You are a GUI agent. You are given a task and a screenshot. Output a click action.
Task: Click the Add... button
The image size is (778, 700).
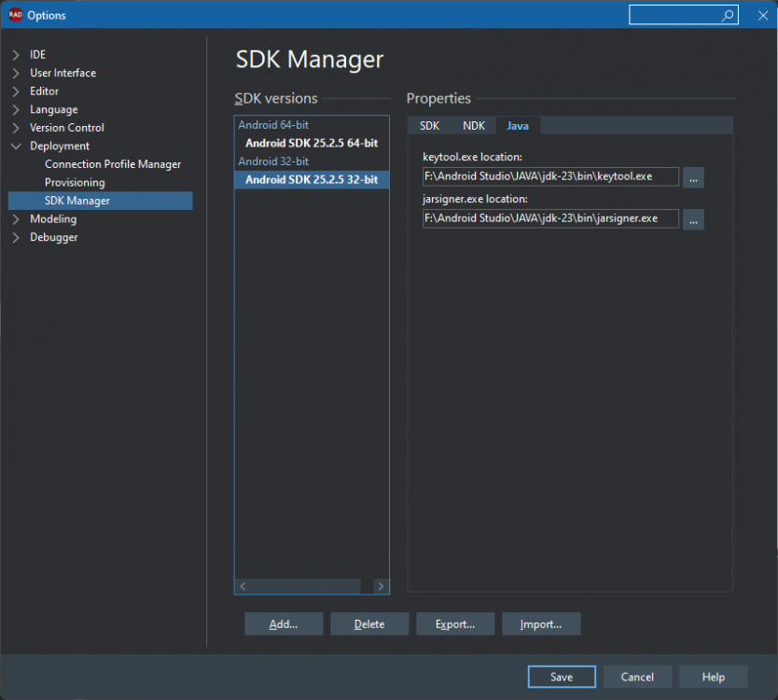click(x=284, y=624)
